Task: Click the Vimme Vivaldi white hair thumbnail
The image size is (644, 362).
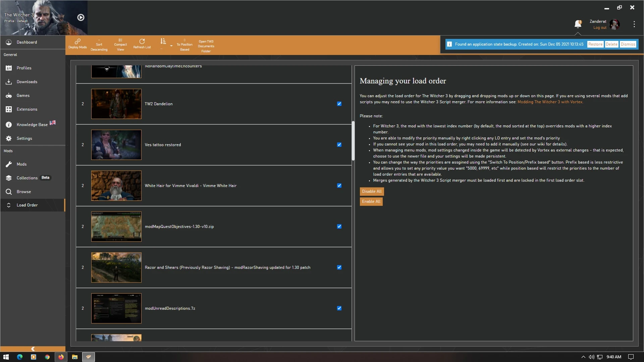Action: (116, 186)
